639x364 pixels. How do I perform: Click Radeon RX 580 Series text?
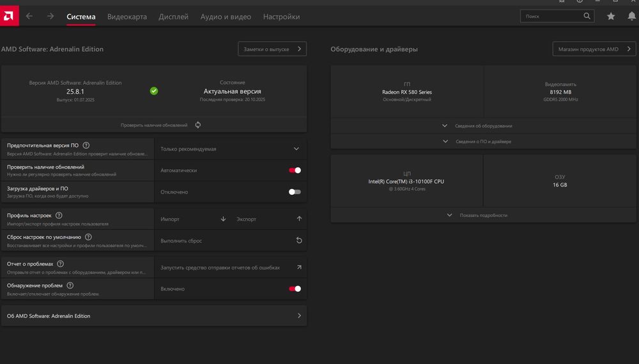[x=406, y=92]
